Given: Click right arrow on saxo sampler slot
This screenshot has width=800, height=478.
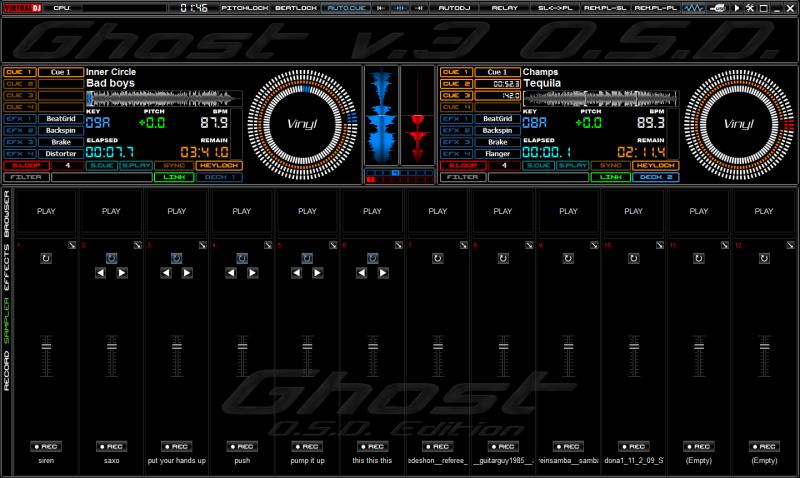Looking at the screenshot, I should (x=122, y=273).
